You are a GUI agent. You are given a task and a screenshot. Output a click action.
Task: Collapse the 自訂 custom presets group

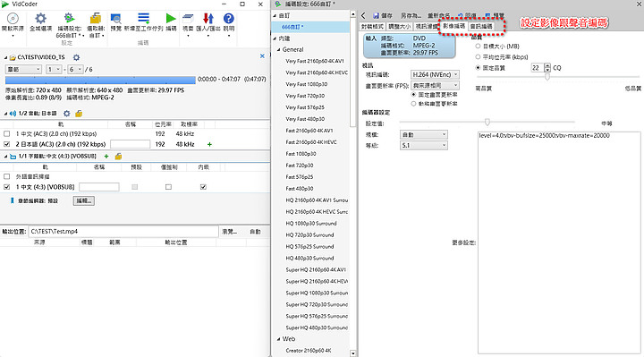click(275, 15)
